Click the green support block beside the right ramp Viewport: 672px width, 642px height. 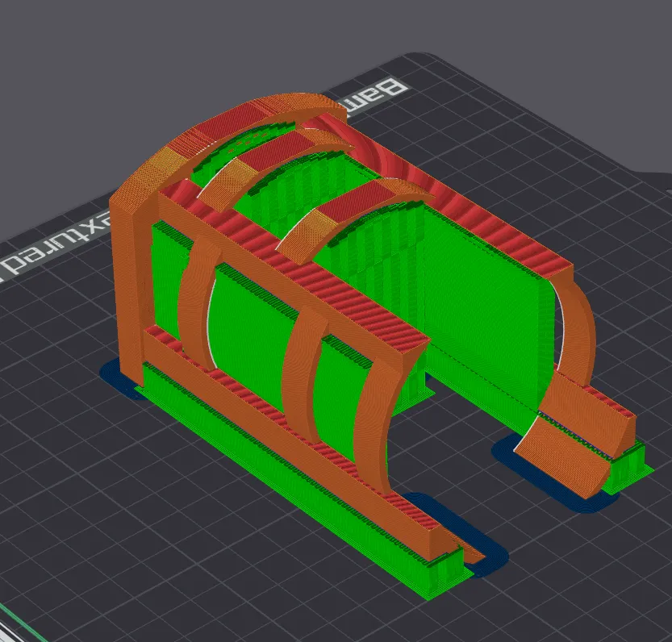[629, 468]
